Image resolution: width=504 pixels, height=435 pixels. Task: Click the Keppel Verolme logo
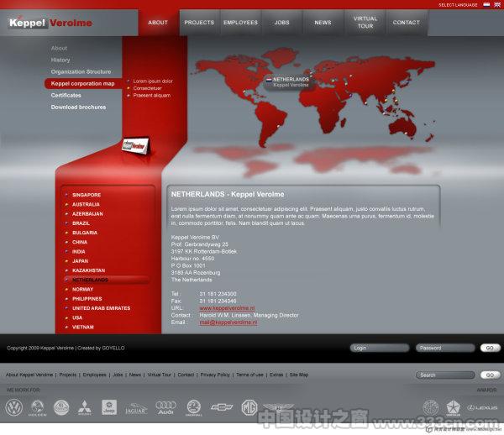[50, 23]
